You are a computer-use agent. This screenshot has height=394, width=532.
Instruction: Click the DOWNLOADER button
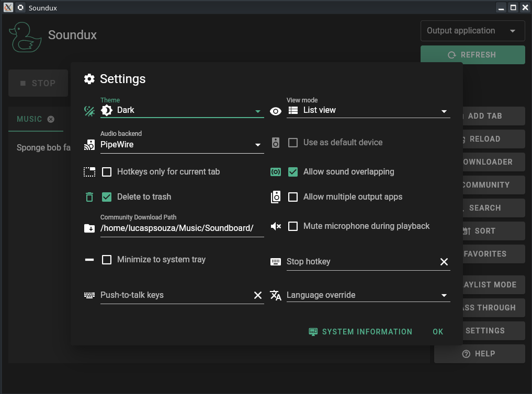[x=494, y=162]
